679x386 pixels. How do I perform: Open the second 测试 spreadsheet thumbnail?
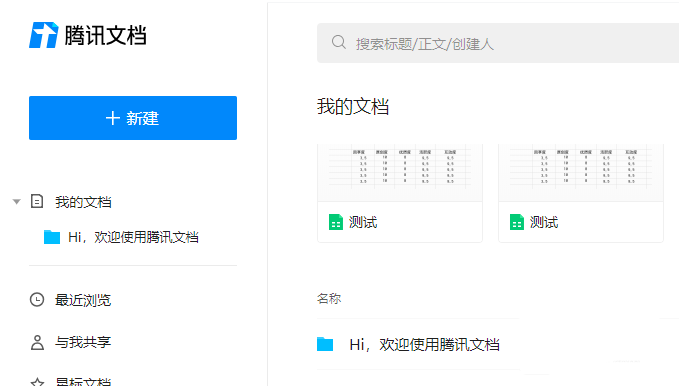point(581,172)
